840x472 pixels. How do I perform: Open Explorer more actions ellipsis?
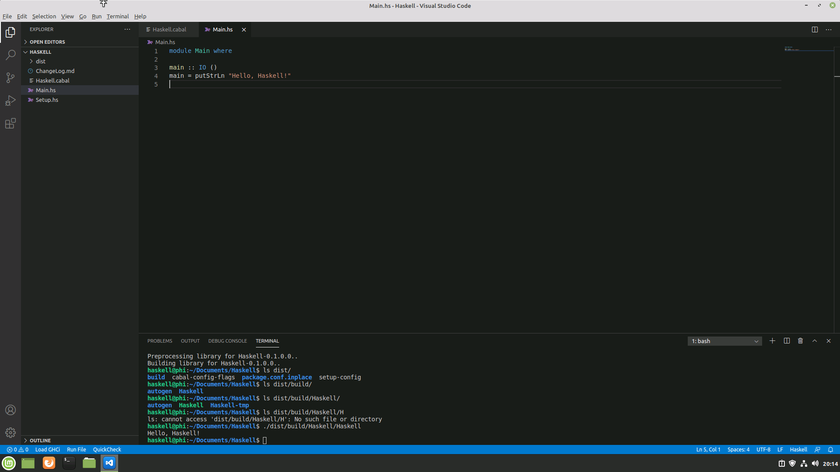pos(127,29)
